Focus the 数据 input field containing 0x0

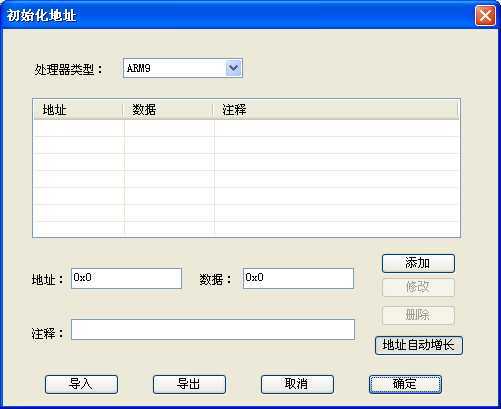[298, 278]
